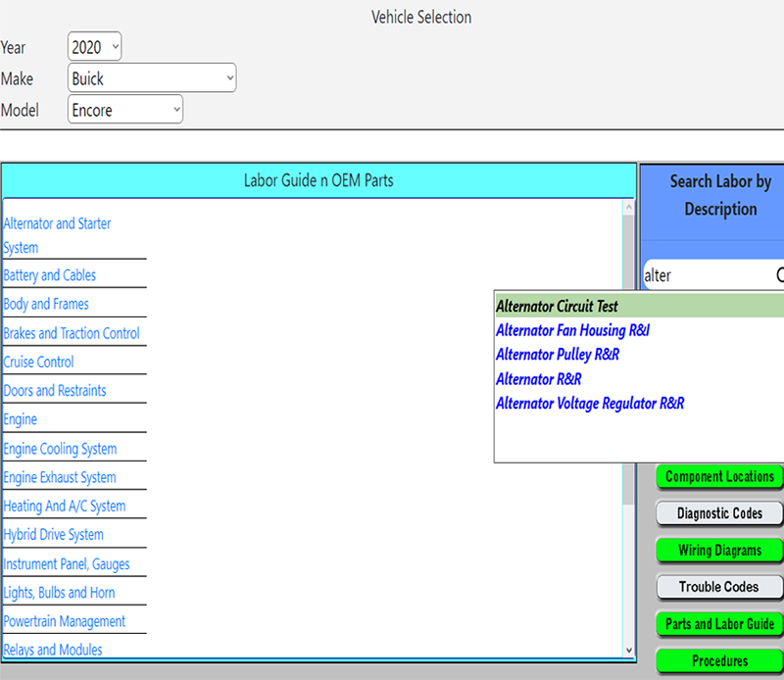Open Wiring Diagrams
Screen dimensions: 784x680
coord(719,550)
